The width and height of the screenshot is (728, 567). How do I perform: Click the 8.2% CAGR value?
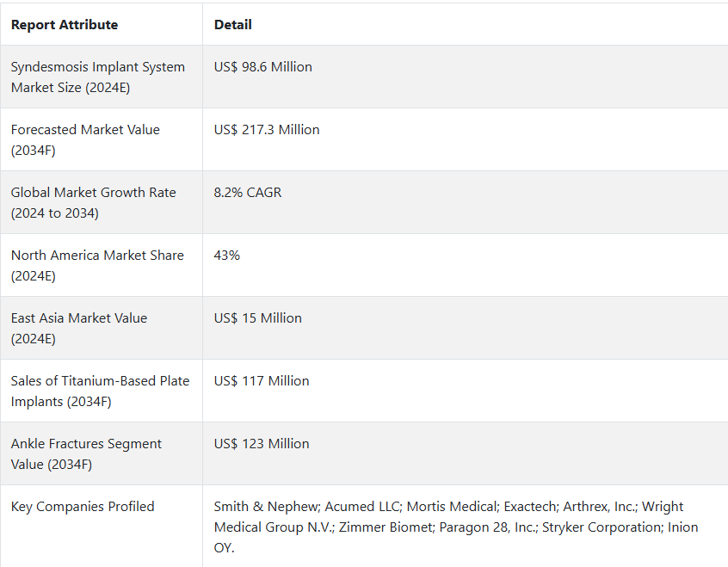[x=248, y=192]
